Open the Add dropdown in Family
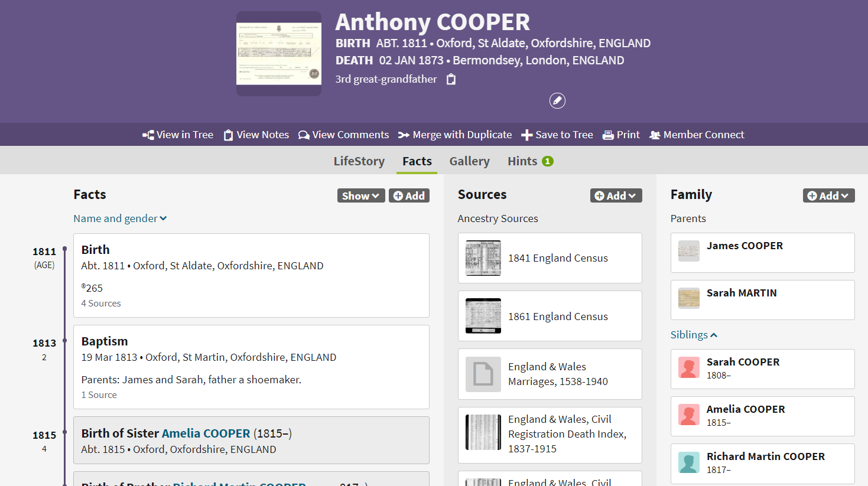This screenshot has height=486, width=868. click(828, 195)
